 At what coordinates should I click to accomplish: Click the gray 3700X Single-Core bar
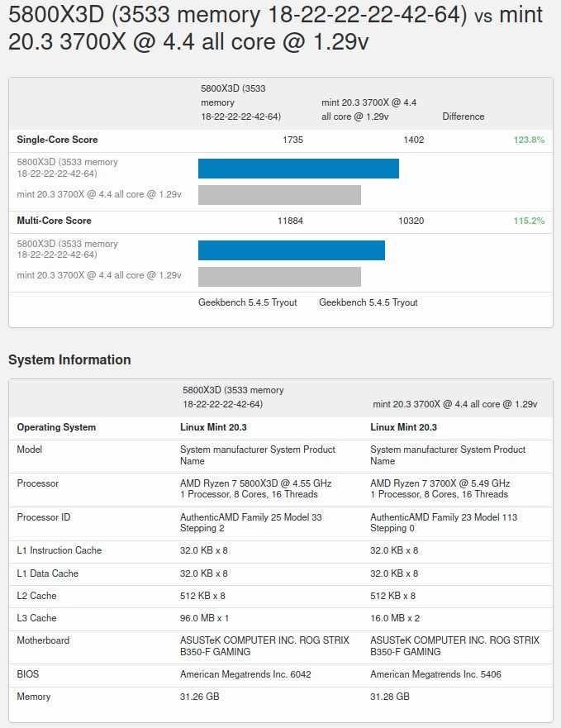click(x=279, y=195)
